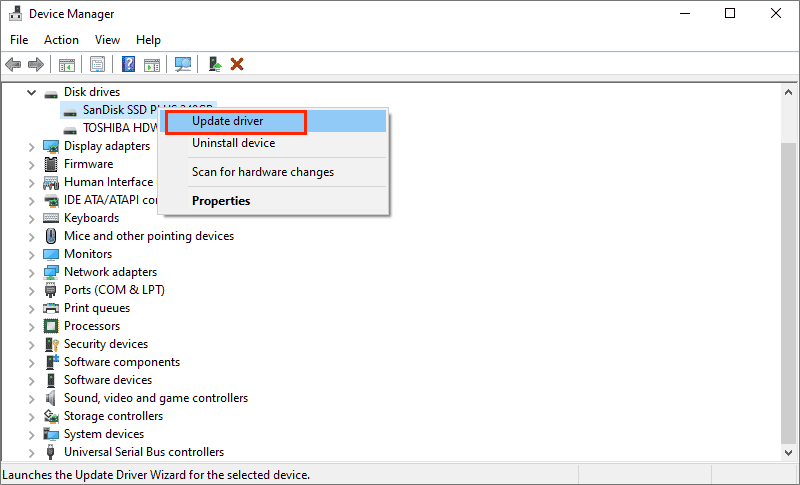Image resolution: width=800 pixels, height=485 pixels.
Task: Select the Security devices label
Action: point(106,344)
